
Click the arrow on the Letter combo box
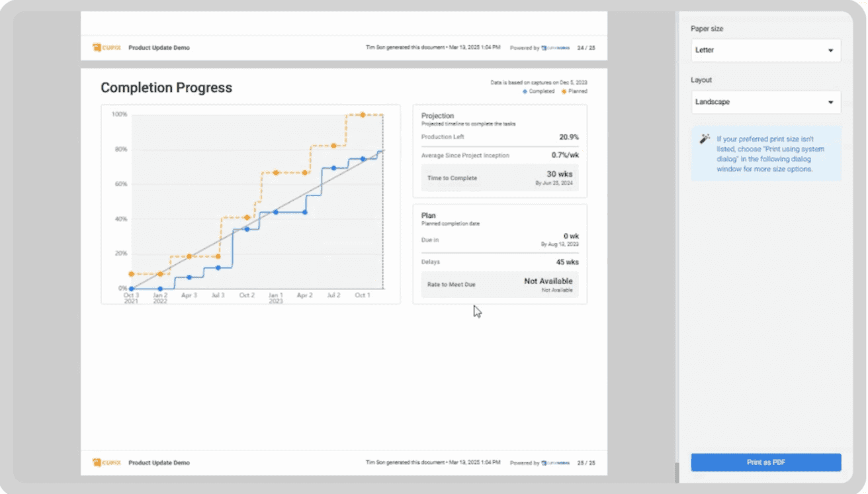[831, 50]
